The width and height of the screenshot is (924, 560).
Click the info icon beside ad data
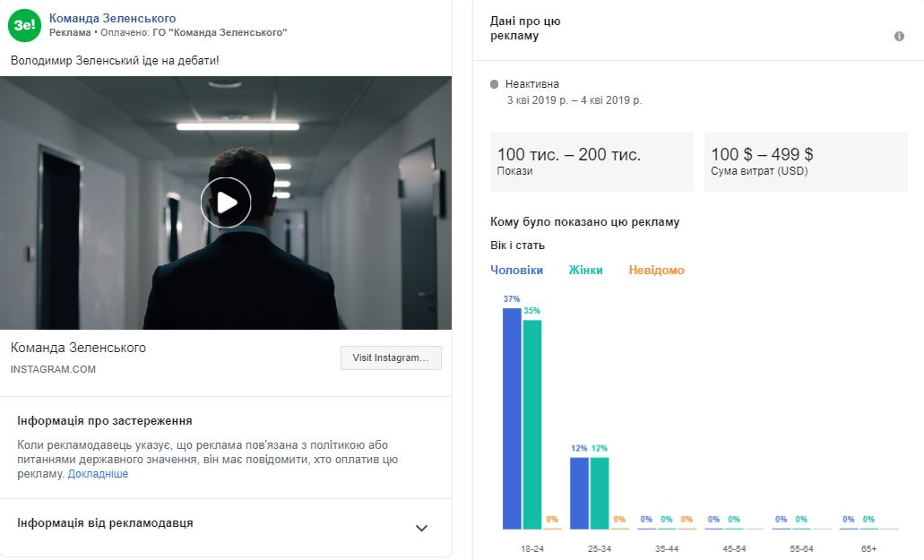tap(899, 37)
